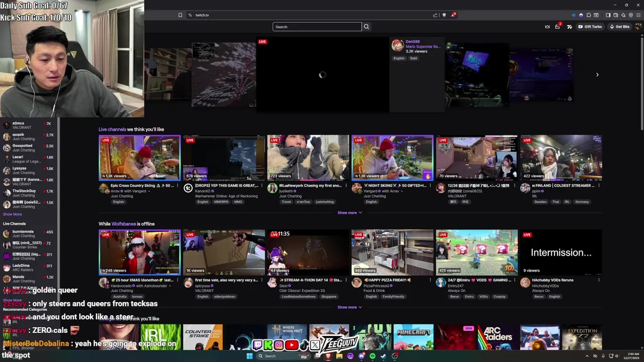Click the Bald tag under DanG88

coord(414,58)
